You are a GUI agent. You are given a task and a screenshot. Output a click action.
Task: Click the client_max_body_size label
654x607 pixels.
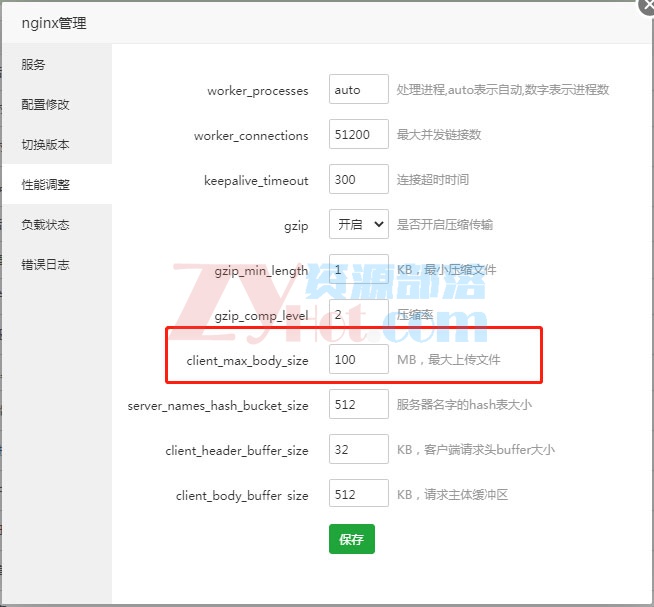(247, 361)
